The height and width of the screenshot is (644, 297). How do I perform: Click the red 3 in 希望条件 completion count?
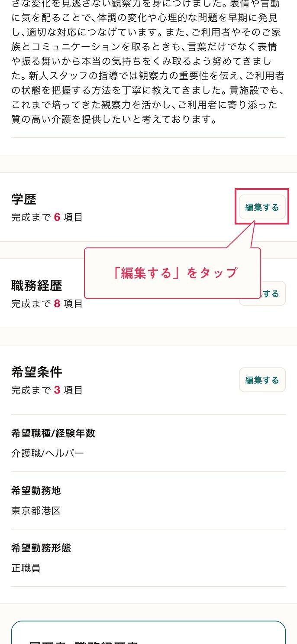tap(57, 390)
